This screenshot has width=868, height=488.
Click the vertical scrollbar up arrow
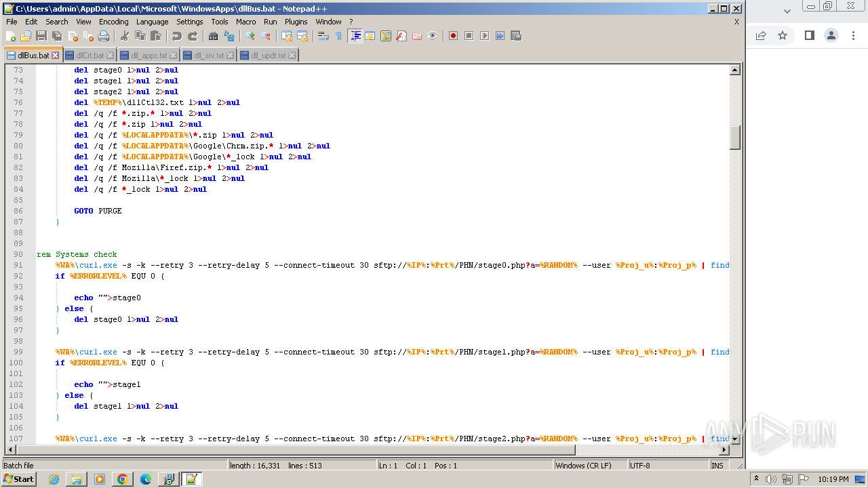pos(734,70)
